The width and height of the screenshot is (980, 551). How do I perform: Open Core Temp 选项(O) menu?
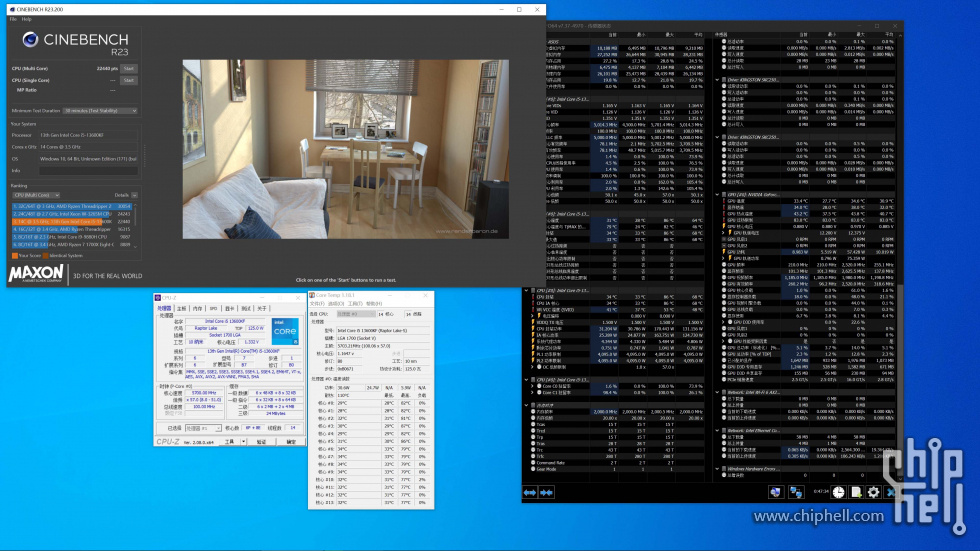point(336,304)
